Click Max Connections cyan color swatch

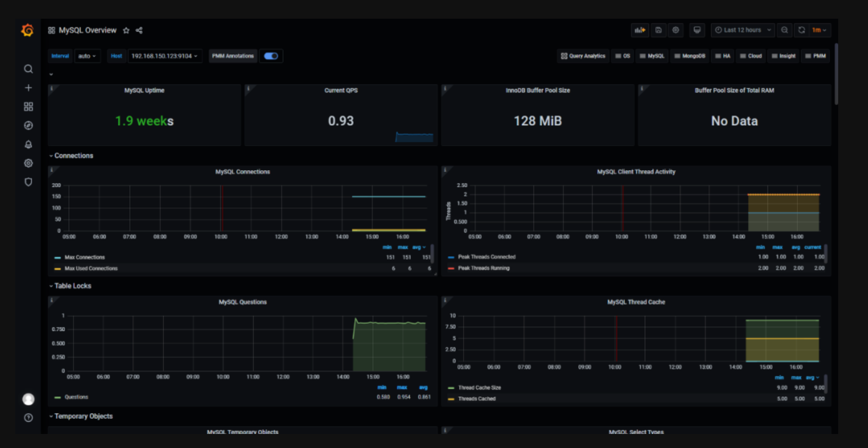[57, 257]
